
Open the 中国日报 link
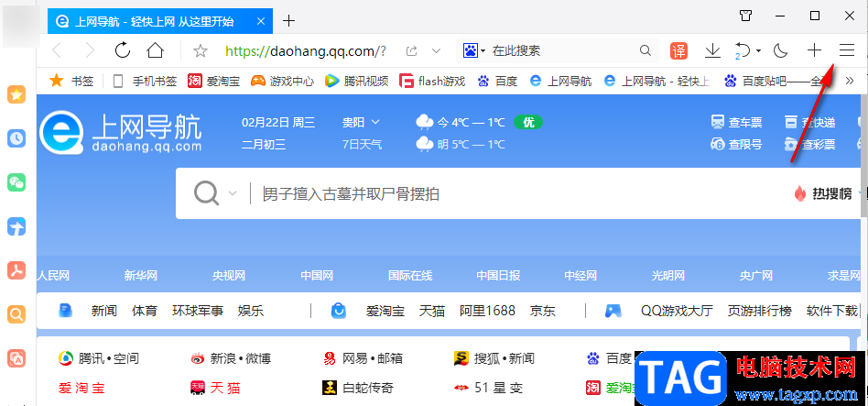coord(498,275)
